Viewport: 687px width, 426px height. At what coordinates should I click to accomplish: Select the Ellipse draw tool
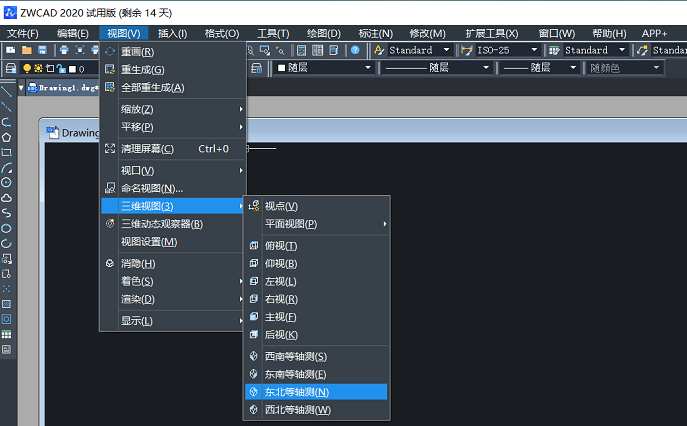point(6,228)
